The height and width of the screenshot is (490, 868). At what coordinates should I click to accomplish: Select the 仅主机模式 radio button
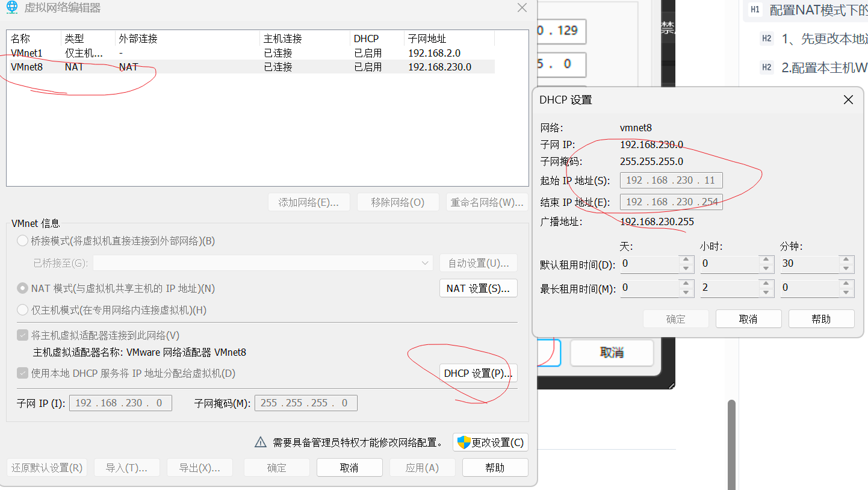click(x=22, y=310)
